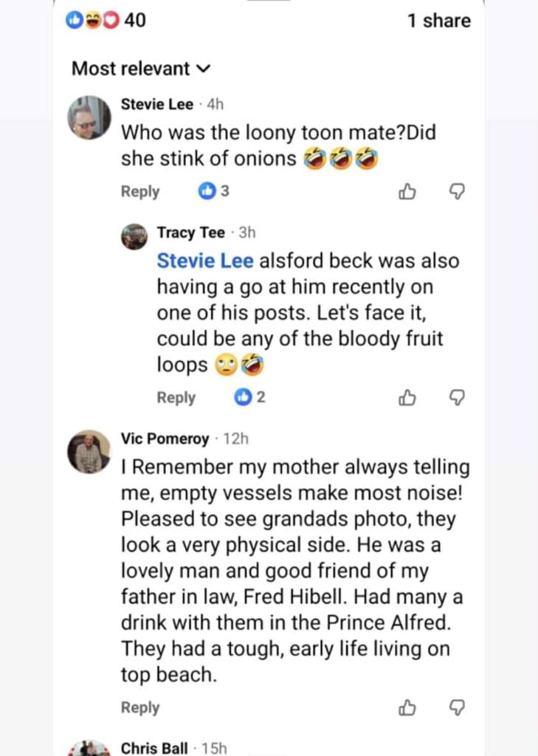Open Vic Pomeroy's profile picture
The image size is (538, 756).
[x=89, y=452]
